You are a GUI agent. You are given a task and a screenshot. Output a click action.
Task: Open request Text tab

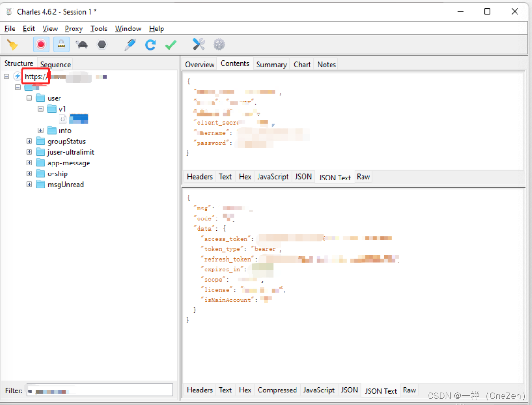pos(225,177)
